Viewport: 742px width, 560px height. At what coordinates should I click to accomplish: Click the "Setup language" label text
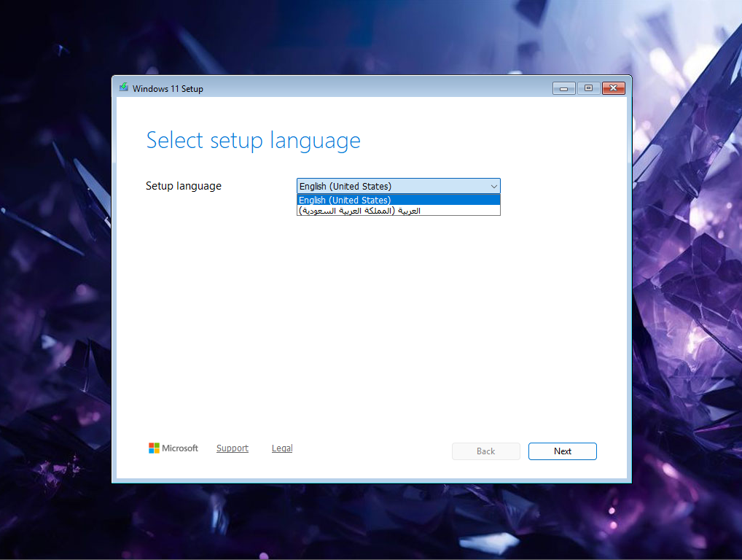184,186
